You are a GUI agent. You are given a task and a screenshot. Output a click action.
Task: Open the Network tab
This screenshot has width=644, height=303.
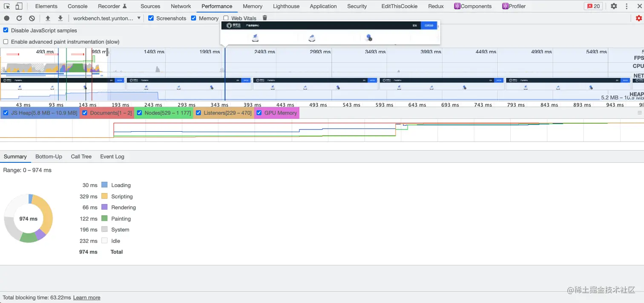tap(181, 6)
